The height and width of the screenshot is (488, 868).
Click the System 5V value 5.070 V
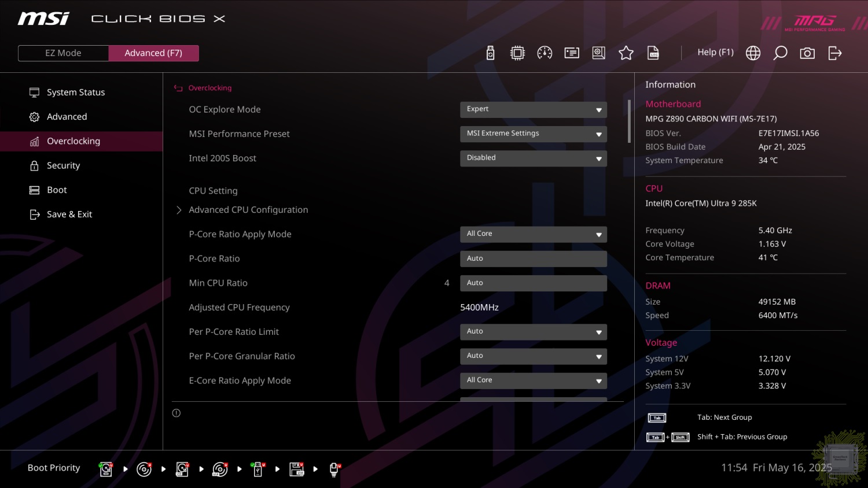772,372
